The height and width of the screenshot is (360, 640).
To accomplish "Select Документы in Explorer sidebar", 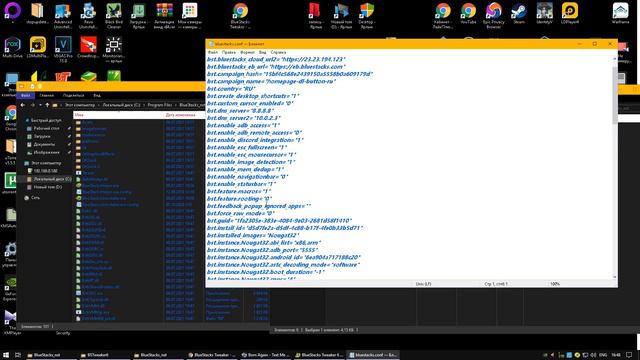I will pos(44,144).
